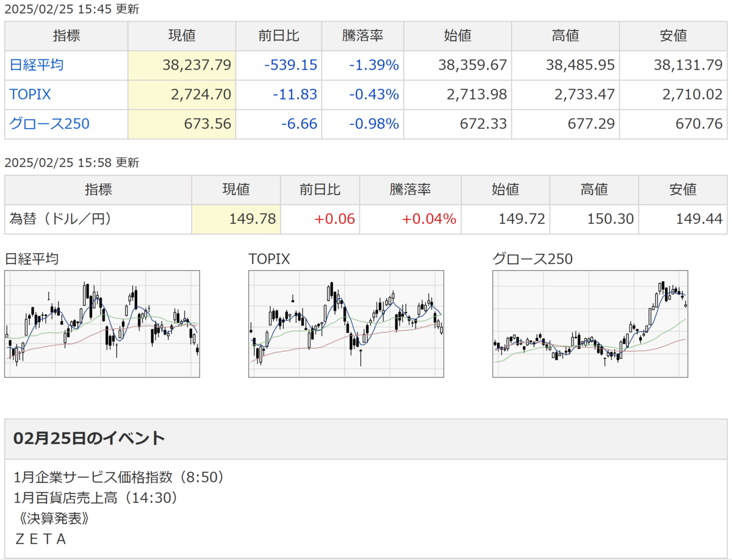Click the 1月百貨店売上高 event line
Image resolution: width=732 pixels, height=560 pixels.
(96, 498)
